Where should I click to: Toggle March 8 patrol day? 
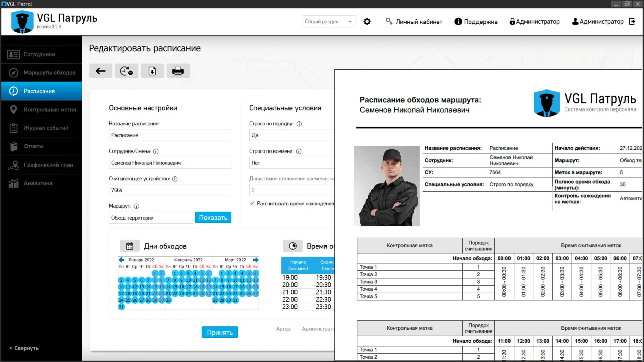point(222,280)
